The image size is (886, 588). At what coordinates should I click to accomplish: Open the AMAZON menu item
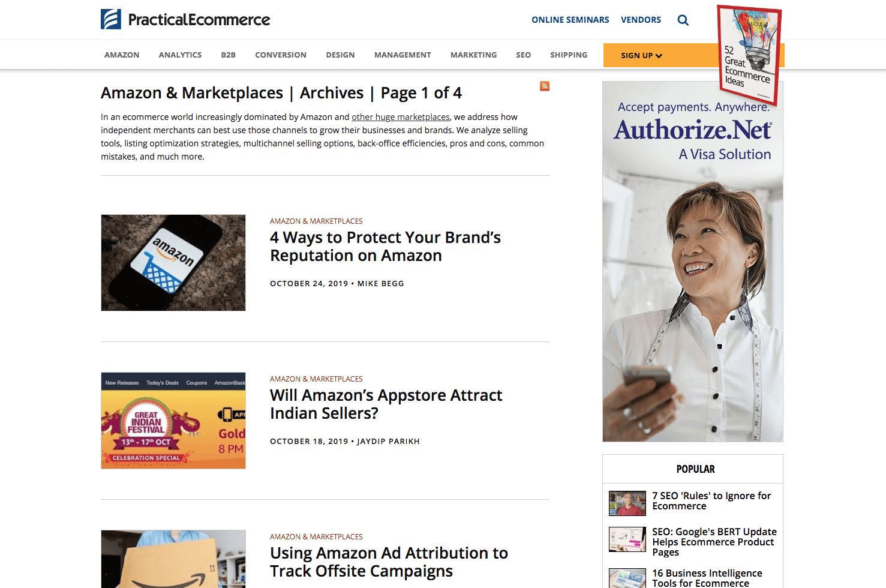point(122,55)
